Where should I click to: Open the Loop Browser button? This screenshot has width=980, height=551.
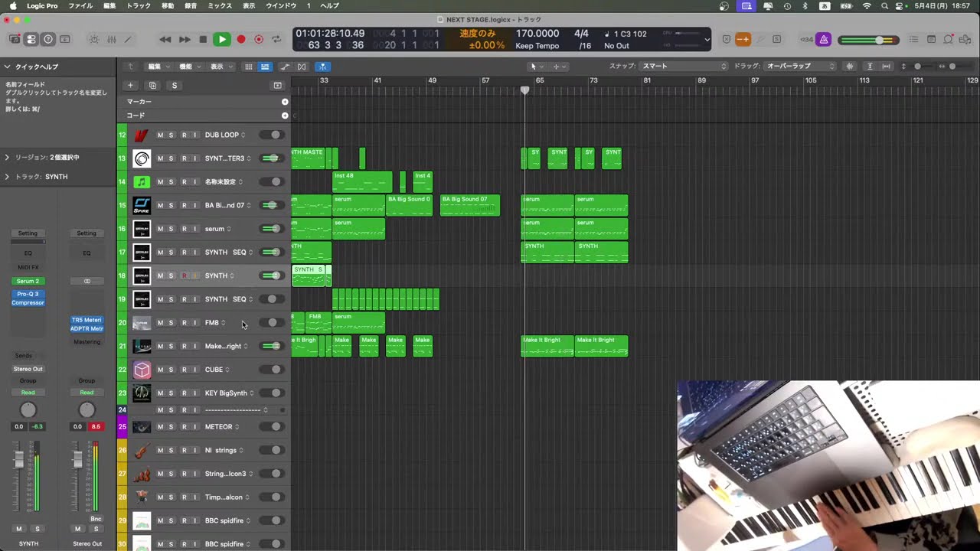949,39
